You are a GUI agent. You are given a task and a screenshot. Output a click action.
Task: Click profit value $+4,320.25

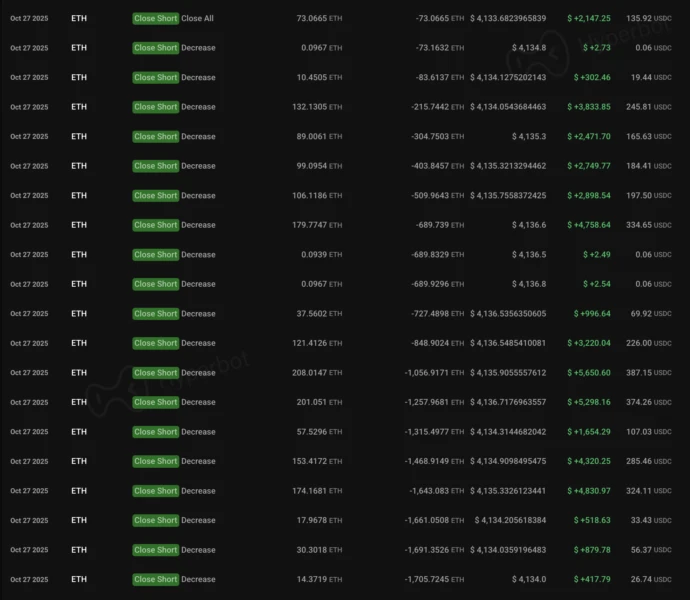(x=589, y=461)
